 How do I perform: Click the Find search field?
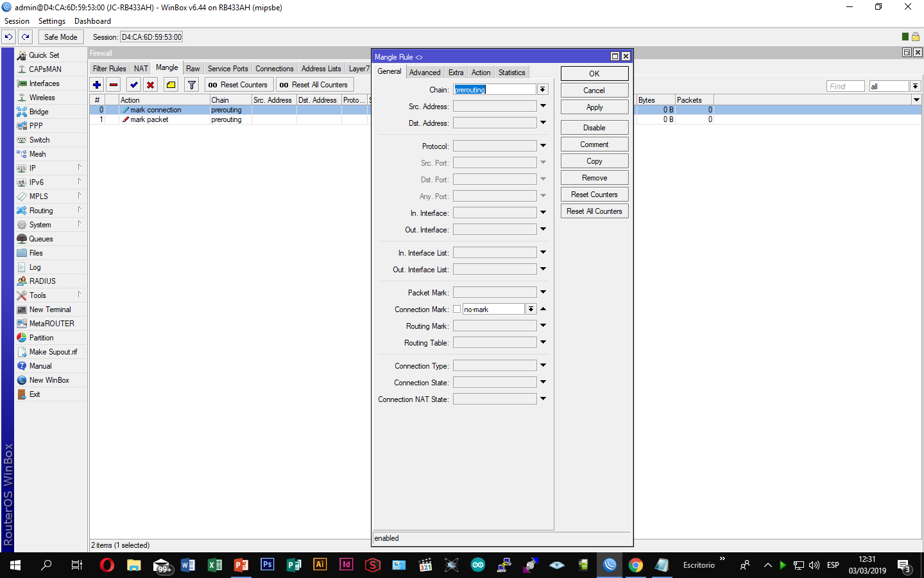click(846, 86)
